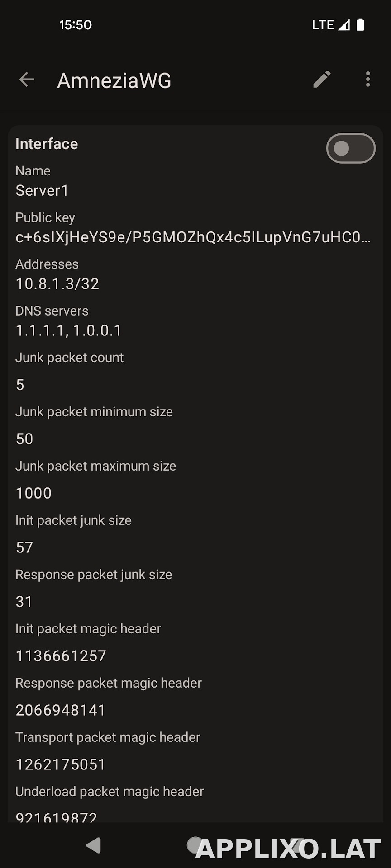The width and height of the screenshot is (391, 868).
Task: Tap Transport packet magic header 1262175051
Action: pyautogui.click(x=61, y=764)
